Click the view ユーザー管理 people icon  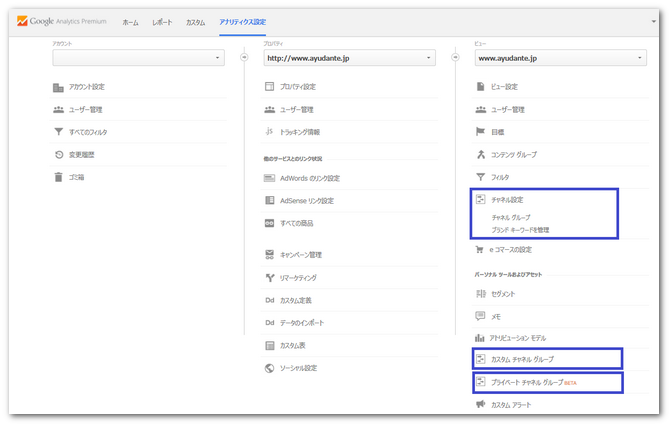(x=480, y=110)
